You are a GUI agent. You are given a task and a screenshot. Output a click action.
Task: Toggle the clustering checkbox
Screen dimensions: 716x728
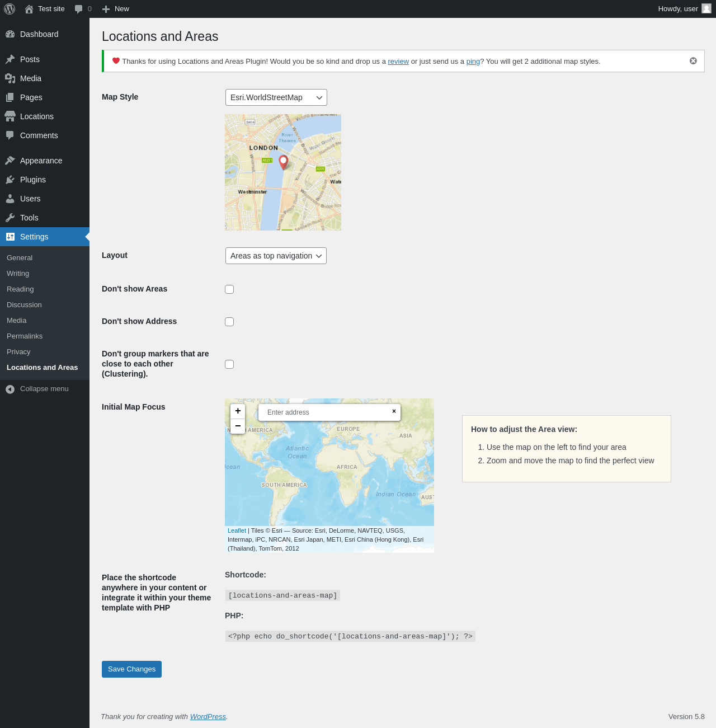coord(229,364)
